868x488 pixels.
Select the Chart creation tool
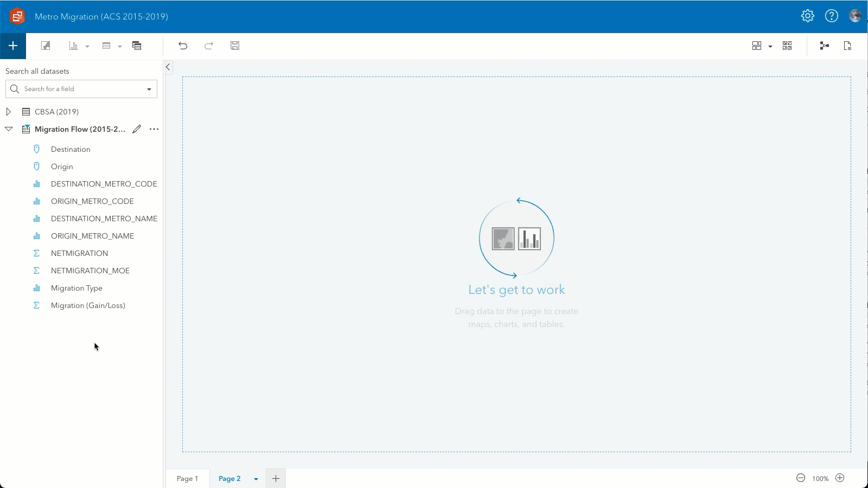coord(74,46)
